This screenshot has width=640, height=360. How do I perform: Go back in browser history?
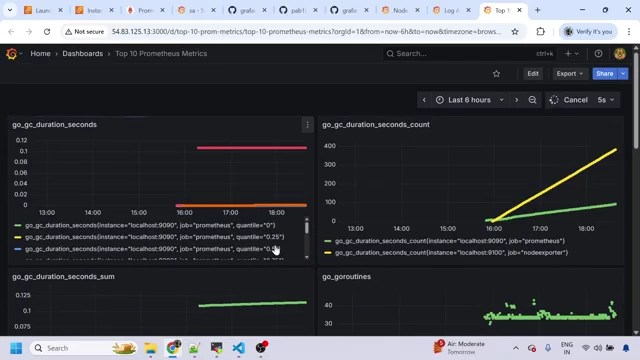click(x=11, y=31)
